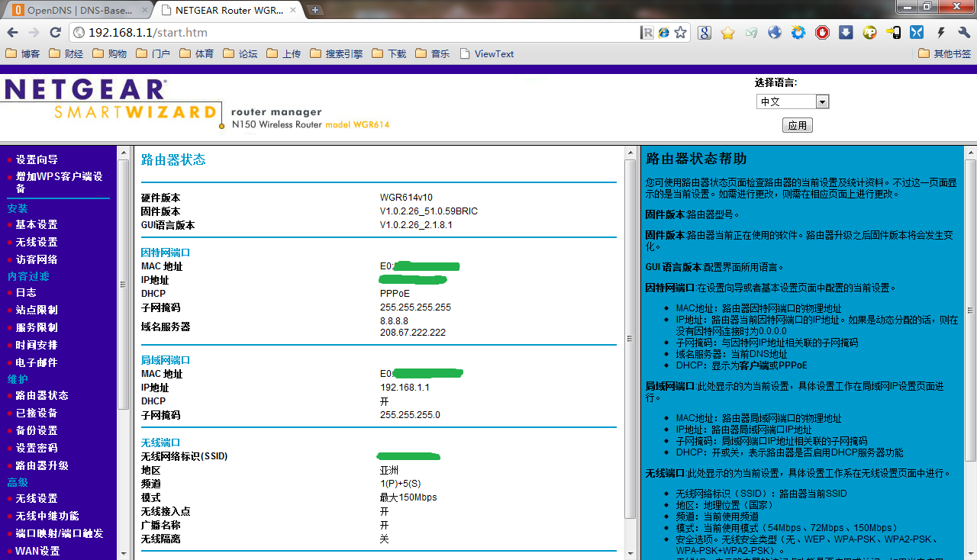977x560 pixels.
Task: Click the blue X-shaped extension icon
Action: (917, 33)
